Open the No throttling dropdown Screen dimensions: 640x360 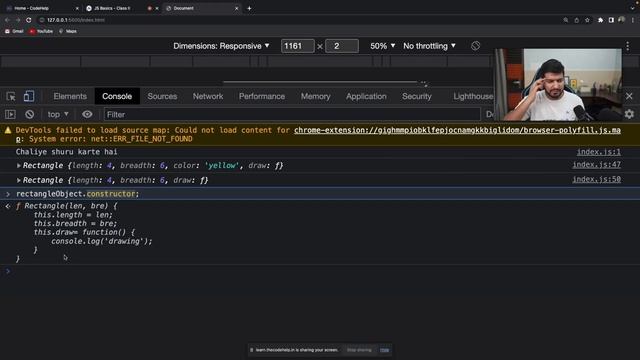[429, 46]
